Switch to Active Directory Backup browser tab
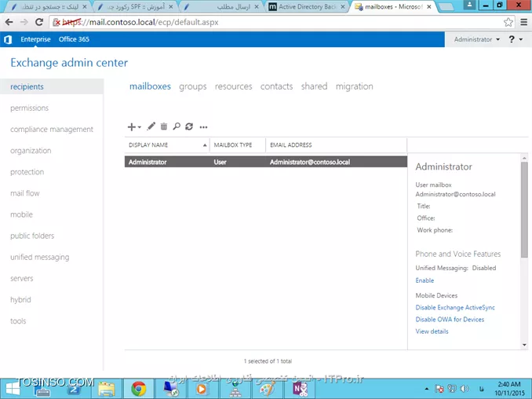This screenshot has height=399, width=532. pos(307,7)
